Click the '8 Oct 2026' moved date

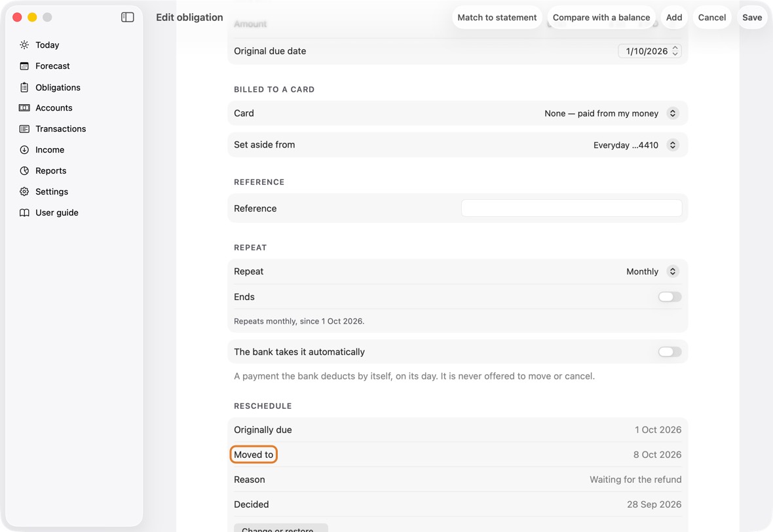[657, 455]
